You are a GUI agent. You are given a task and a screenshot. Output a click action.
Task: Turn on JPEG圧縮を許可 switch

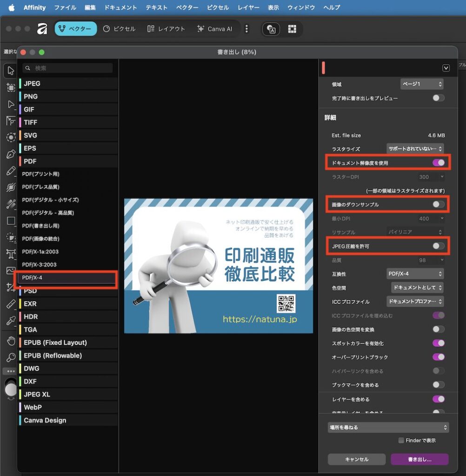[x=438, y=246]
